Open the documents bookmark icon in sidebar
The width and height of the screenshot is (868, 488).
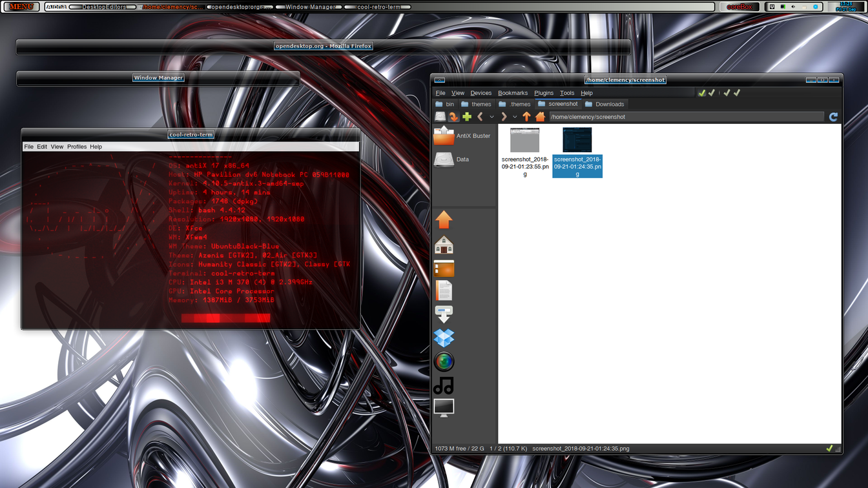coord(444,290)
